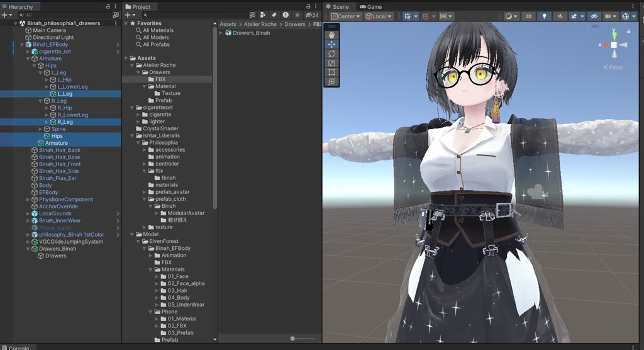This screenshot has height=350, width=644.
Task: Toggle Persp projection label under gizmo
Action: click(x=613, y=67)
